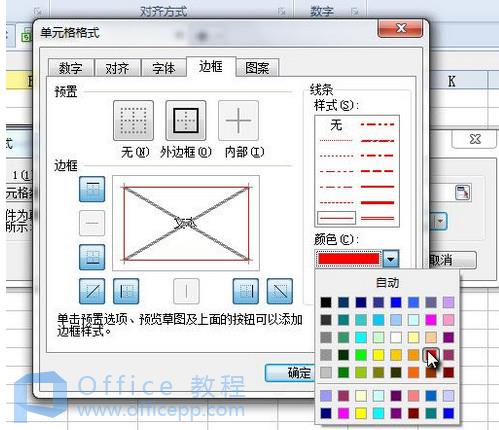Pick the white swatch in third row
Image resolution: width=499 pixels, height=430 pixels.
tap(396, 337)
